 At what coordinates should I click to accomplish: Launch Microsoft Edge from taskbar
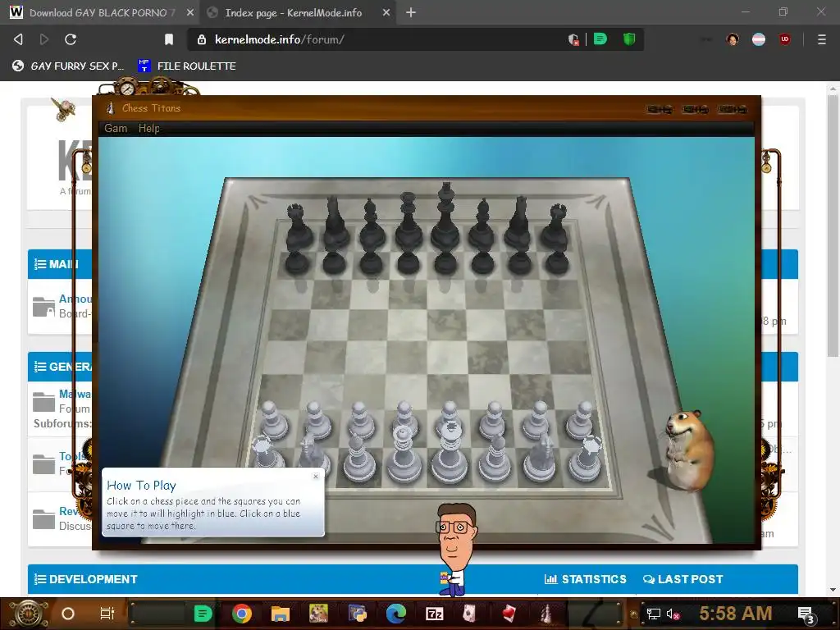tap(396, 614)
